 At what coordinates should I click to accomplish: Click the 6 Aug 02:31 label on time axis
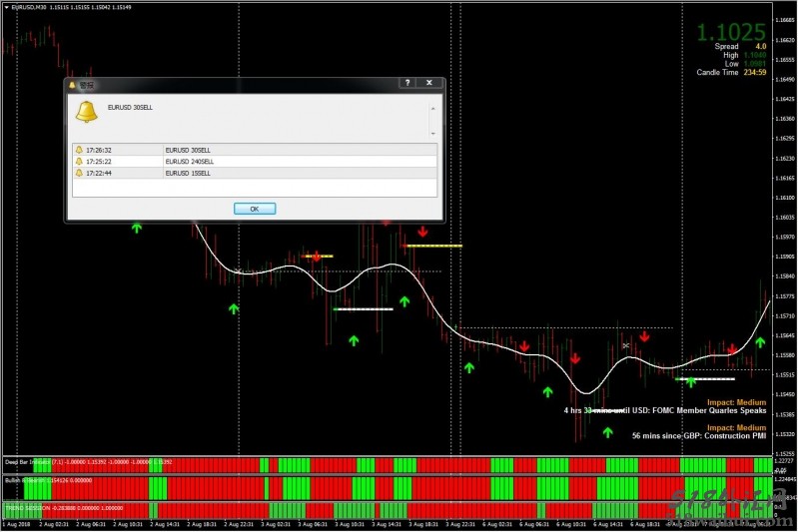coord(496,524)
